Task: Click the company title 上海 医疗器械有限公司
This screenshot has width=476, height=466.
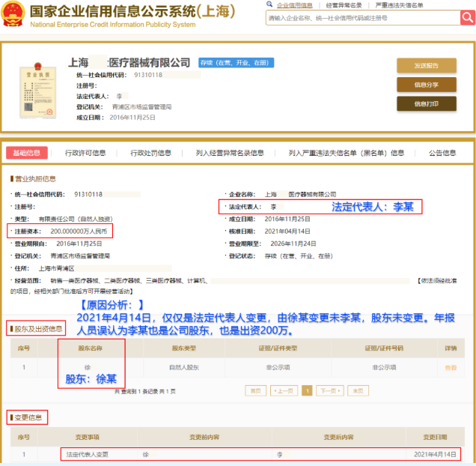Action: tap(129, 63)
